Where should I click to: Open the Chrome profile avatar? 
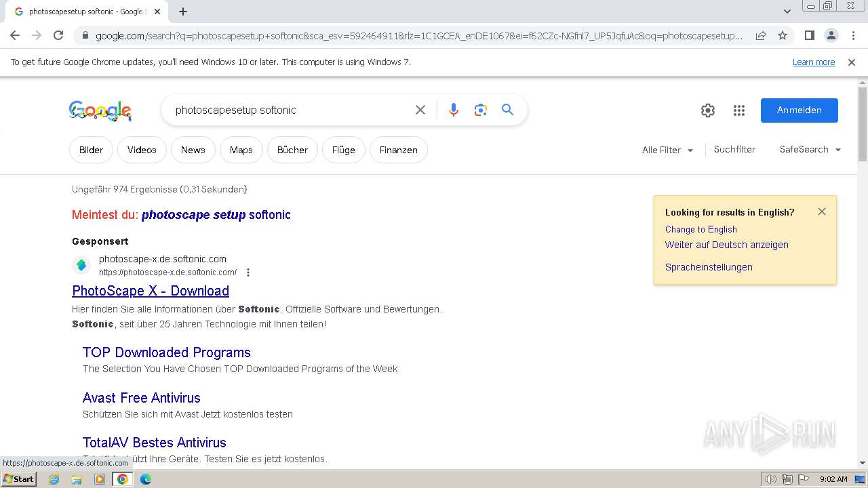click(831, 35)
